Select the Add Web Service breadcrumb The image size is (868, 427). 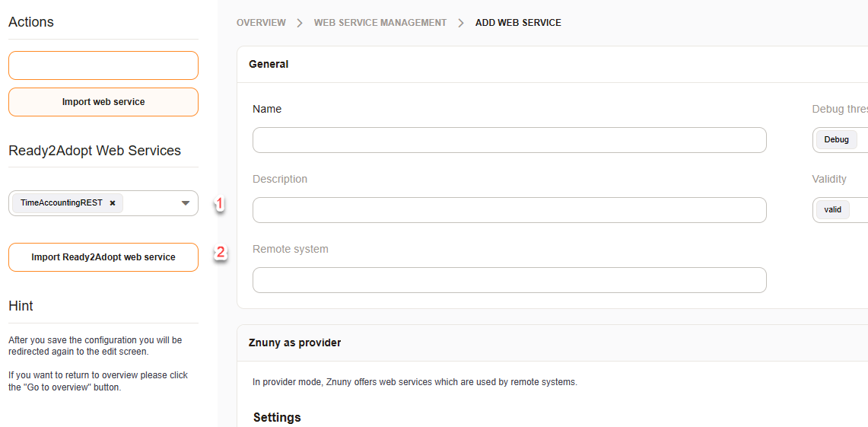click(518, 23)
